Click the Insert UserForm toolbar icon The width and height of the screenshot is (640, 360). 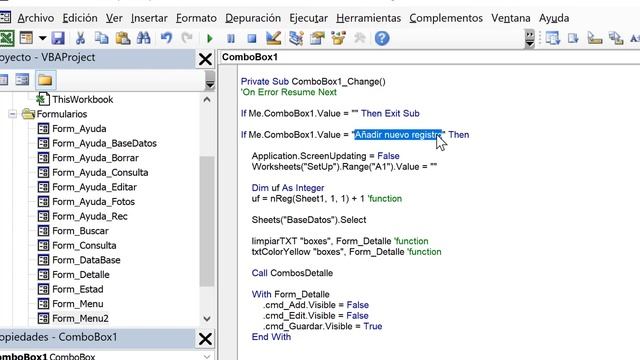pos(26,38)
